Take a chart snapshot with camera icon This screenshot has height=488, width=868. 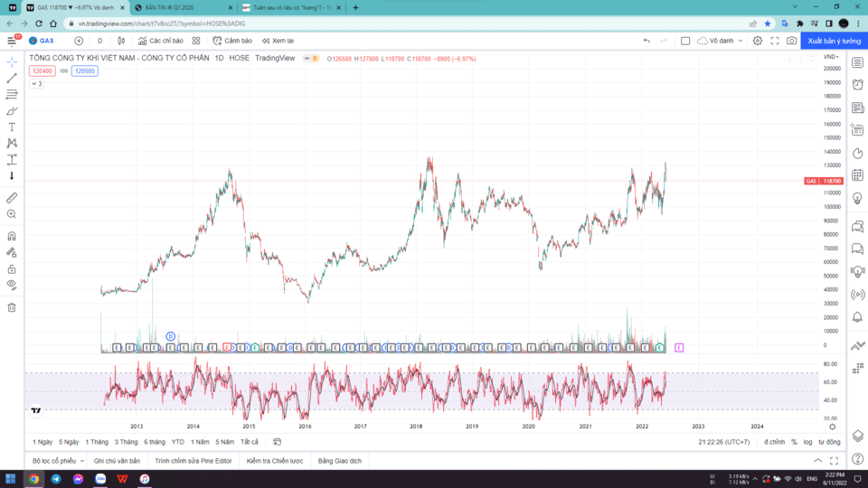(x=792, y=41)
